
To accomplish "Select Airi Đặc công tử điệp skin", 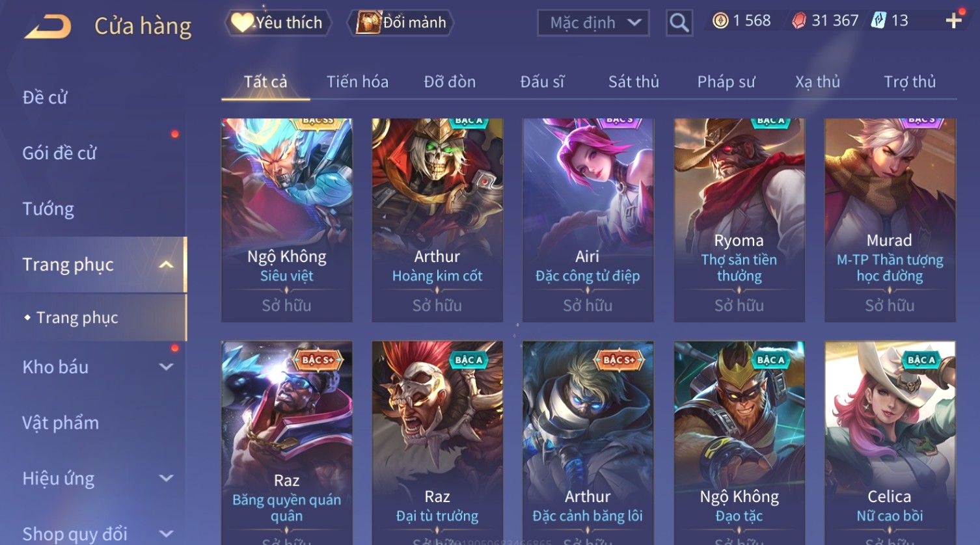I will click(588, 220).
